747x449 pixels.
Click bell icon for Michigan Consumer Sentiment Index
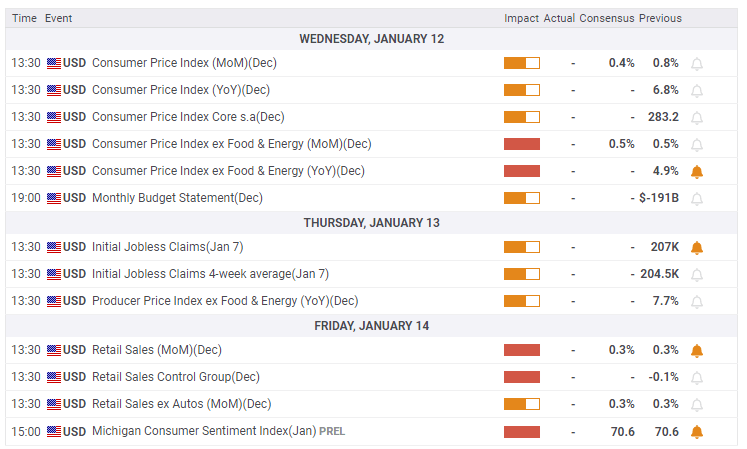click(697, 431)
